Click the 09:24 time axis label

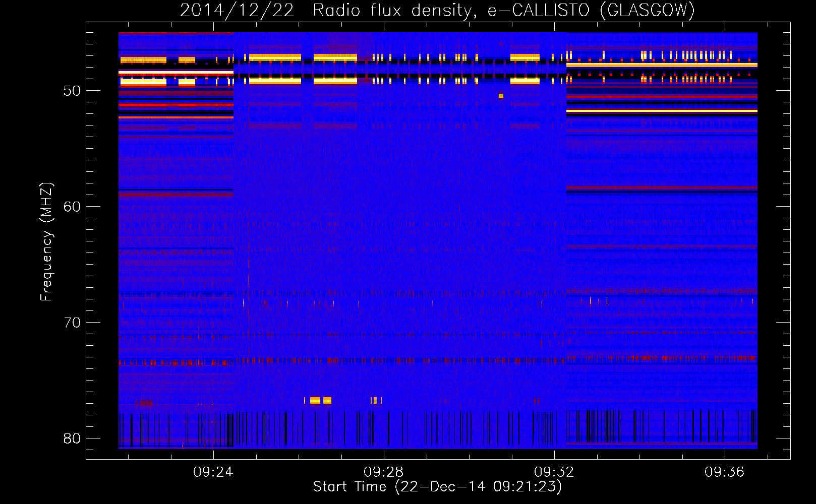[213, 472]
